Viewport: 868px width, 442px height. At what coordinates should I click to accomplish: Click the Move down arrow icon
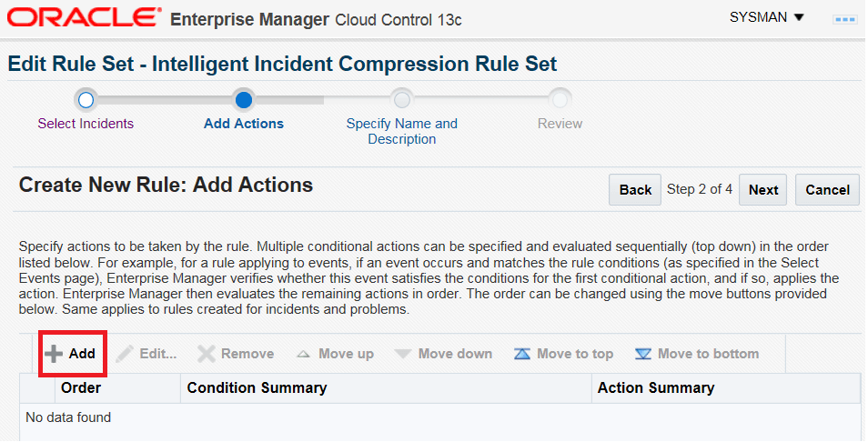coord(403,354)
